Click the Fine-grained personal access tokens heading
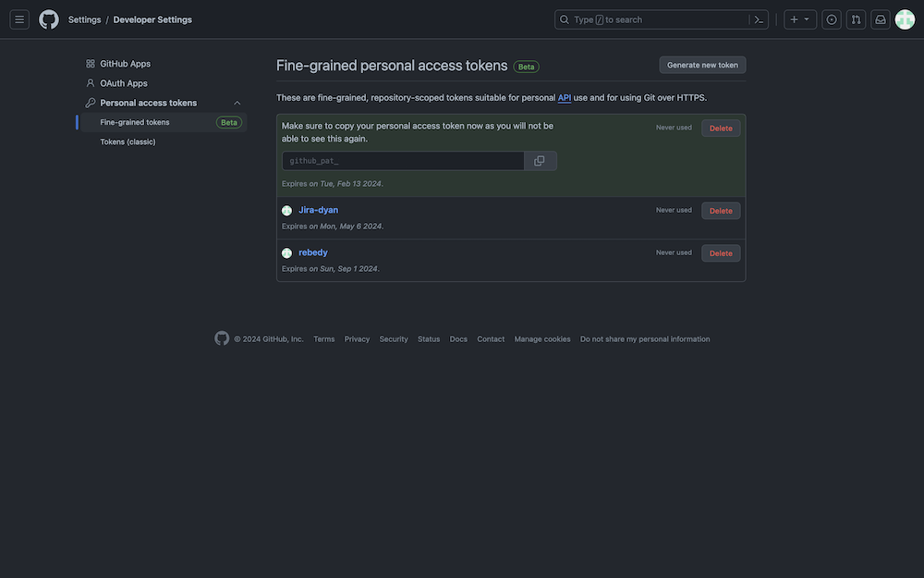 point(392,66)
